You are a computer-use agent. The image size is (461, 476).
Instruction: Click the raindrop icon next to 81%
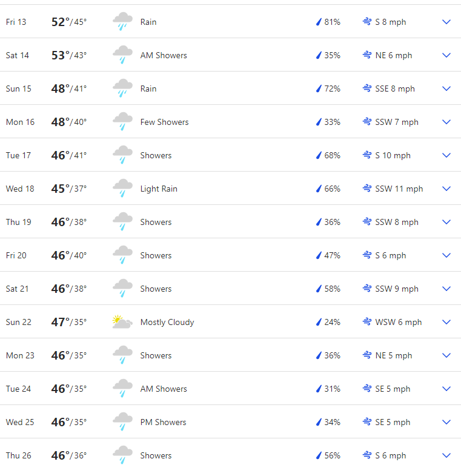pos(319,22)
